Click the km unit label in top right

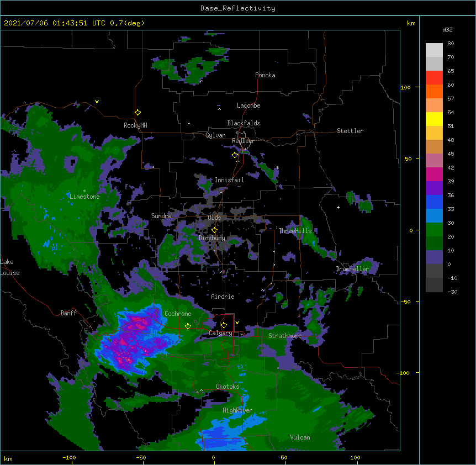pyautogui.click(x=411, y=23)
